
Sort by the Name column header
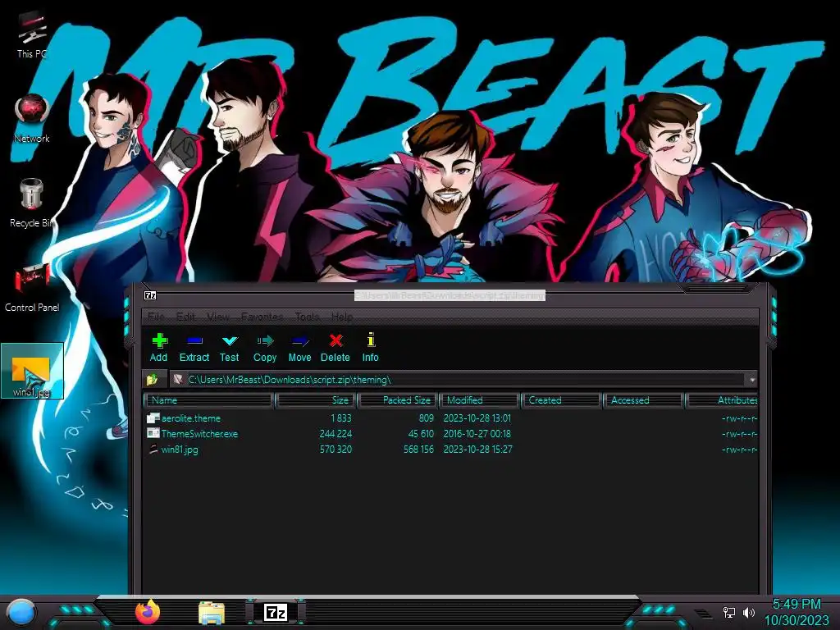209,400
